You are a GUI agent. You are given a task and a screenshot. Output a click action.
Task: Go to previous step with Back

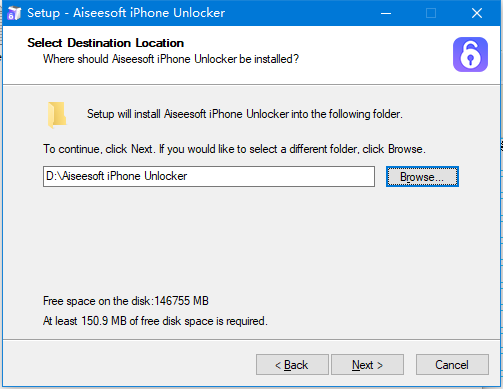(292, 365)
